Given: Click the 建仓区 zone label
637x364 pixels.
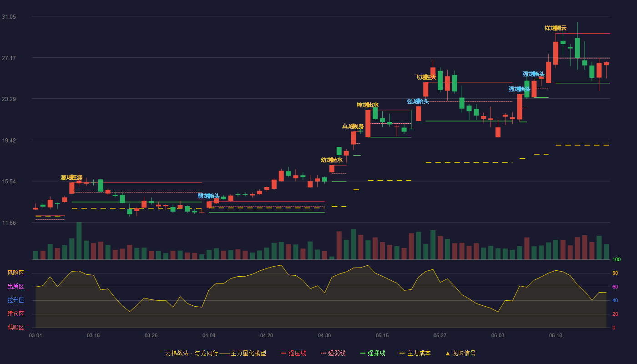Looking at the screenshot, I should point(16,314).
